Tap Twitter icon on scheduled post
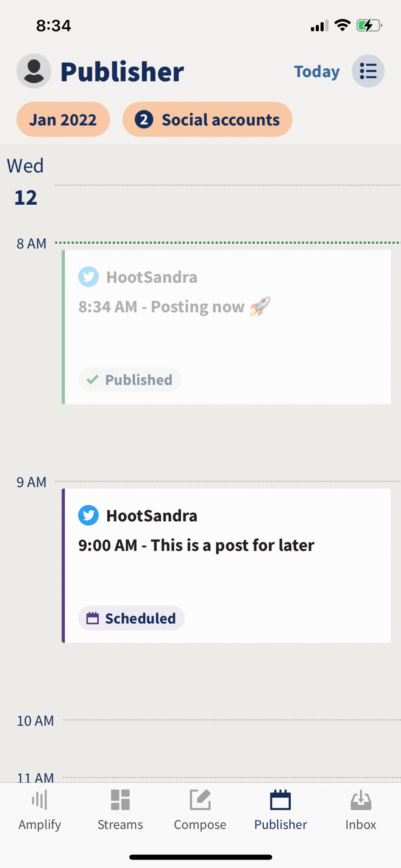The width and height of the screenshot is (401, 868). pos(89,515)
